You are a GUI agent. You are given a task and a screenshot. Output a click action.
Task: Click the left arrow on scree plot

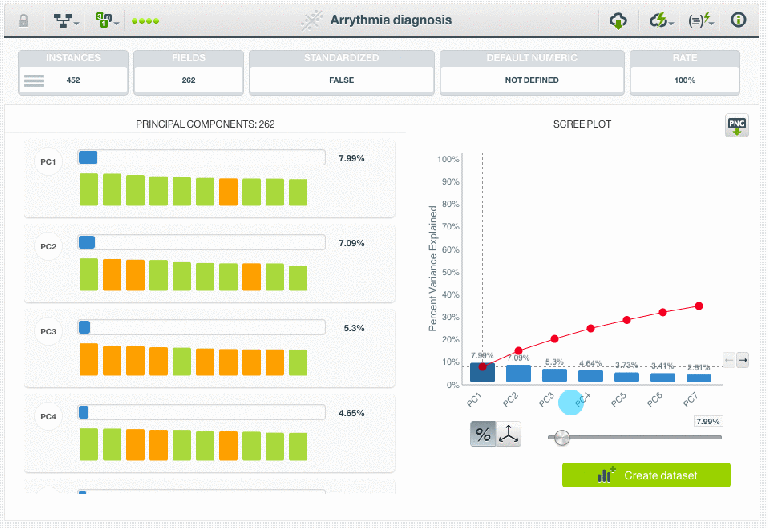pos(729,360)
